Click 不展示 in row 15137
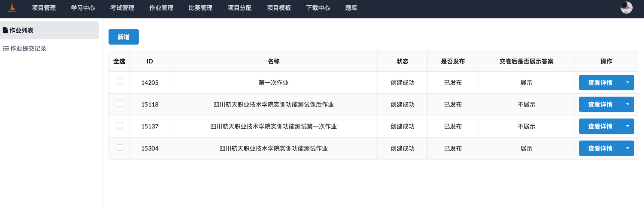The image size is (644, 208). point(526,126)
